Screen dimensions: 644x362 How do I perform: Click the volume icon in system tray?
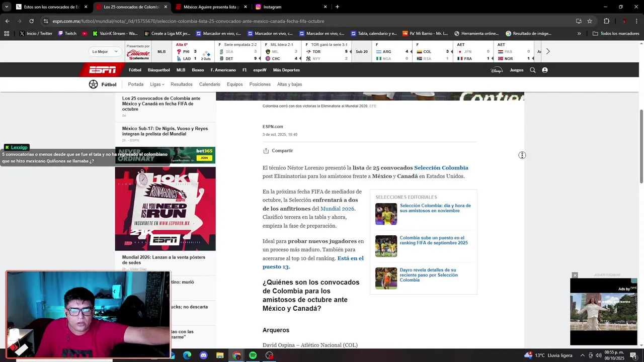598,355
